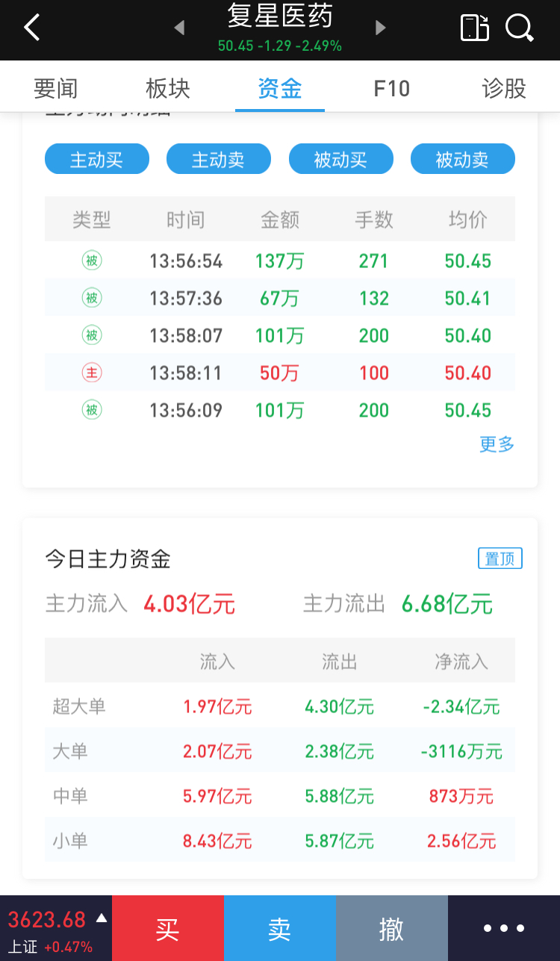The height and width of the screenshot is (961, 560).
Task: Tap the blue 卖 button
Action: tap(280, 928)
